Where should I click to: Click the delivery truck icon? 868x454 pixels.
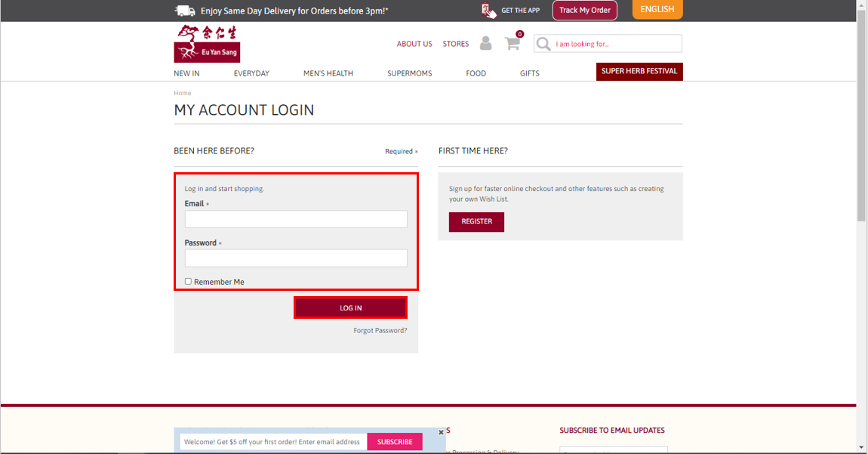185,11
